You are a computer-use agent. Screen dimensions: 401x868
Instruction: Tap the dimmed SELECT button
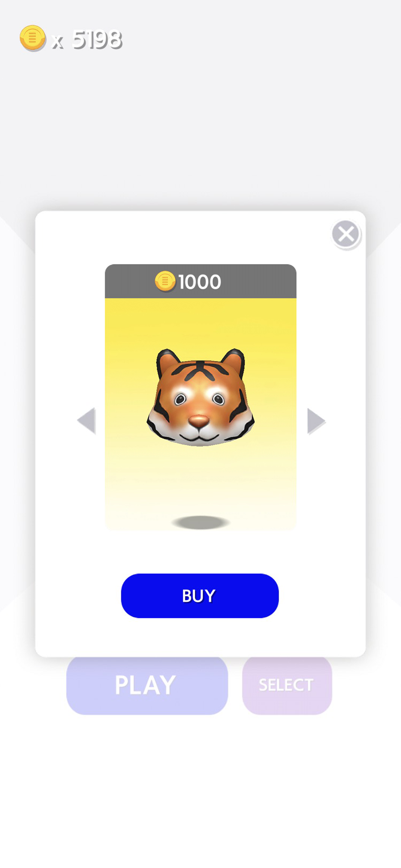click(x=287, y=685)
